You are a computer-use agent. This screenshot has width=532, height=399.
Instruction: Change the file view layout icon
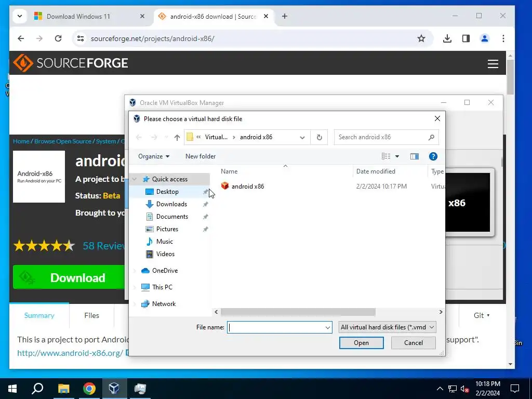[x=386, y=156]
